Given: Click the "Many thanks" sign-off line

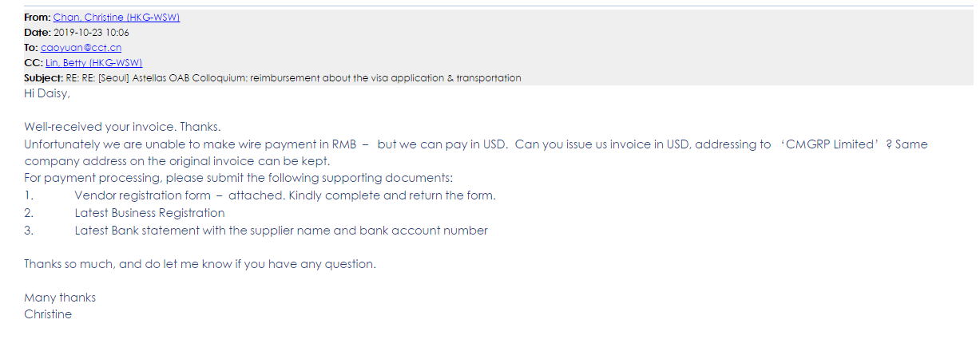Looking at the screenshot, I should point(60,298).
